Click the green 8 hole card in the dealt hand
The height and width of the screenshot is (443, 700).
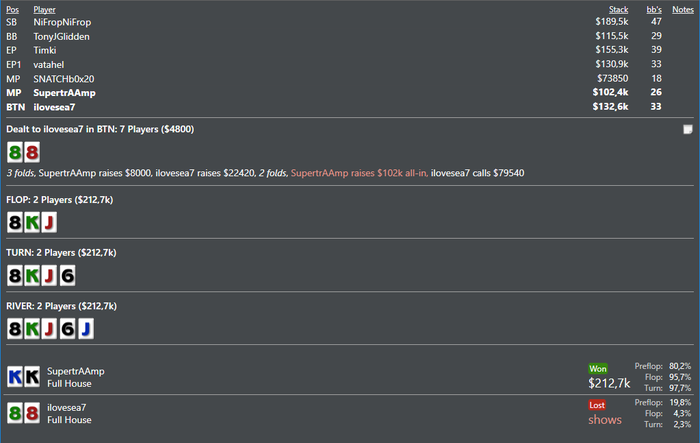pos(16,153)
